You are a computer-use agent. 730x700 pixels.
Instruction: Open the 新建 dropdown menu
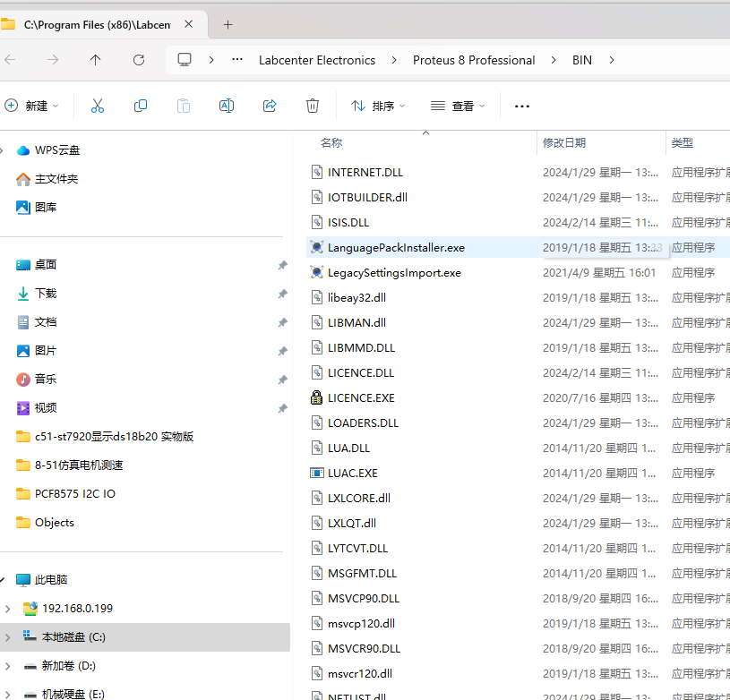(x=31, y=106)
